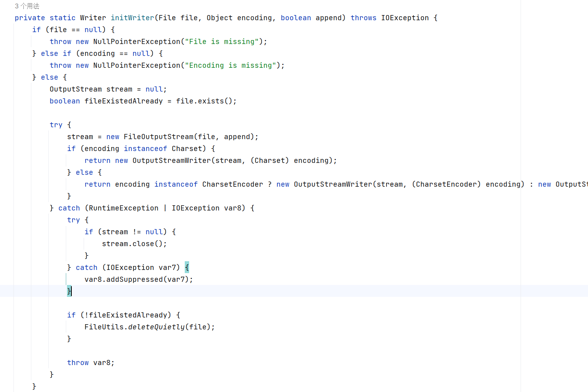
Task: Click the initWriter method name
Action: 132,18
